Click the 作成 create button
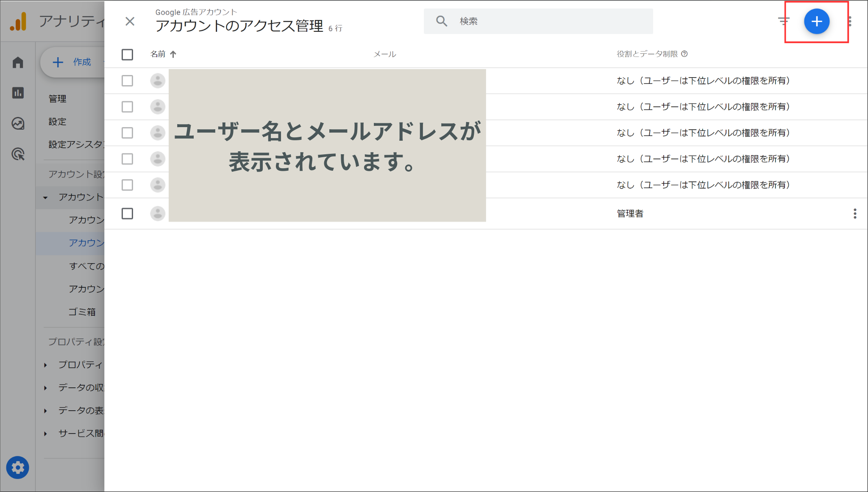 coord(72,62)
